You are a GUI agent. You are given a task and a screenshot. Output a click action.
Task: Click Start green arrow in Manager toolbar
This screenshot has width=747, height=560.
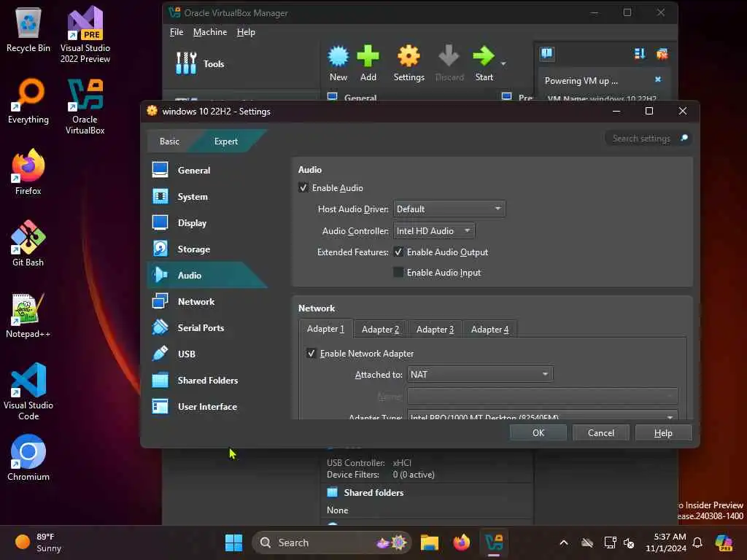[x=484, y=56]
